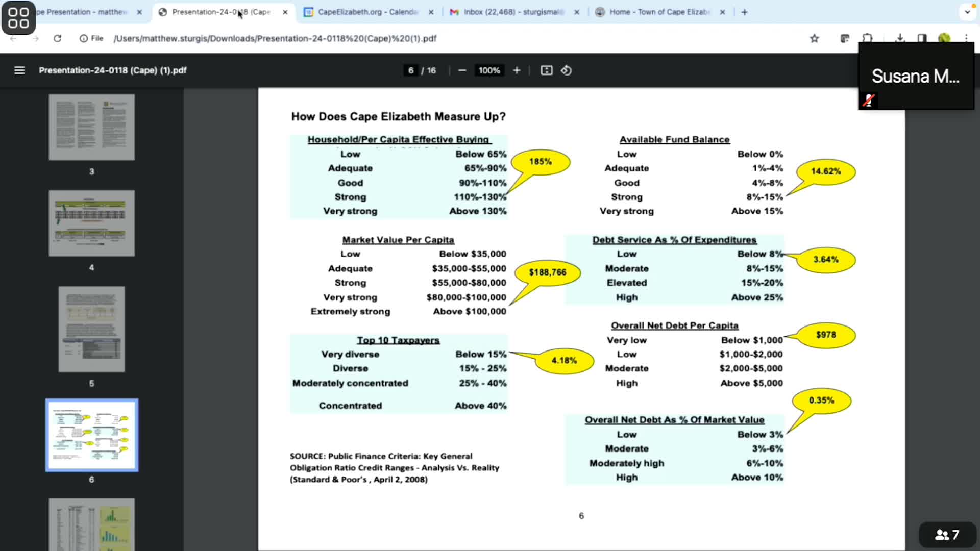Image resolution: width=980 pixels, height=551 pixels.
Task: Click the 14.62% yellow callout
Action: click(826, 171)
